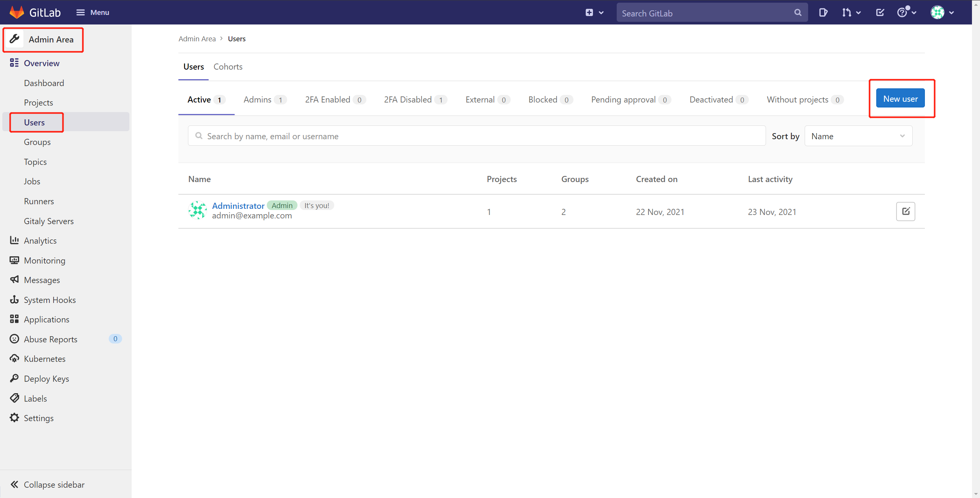Click the edit icon for Administrator

(x=905, y=212)
